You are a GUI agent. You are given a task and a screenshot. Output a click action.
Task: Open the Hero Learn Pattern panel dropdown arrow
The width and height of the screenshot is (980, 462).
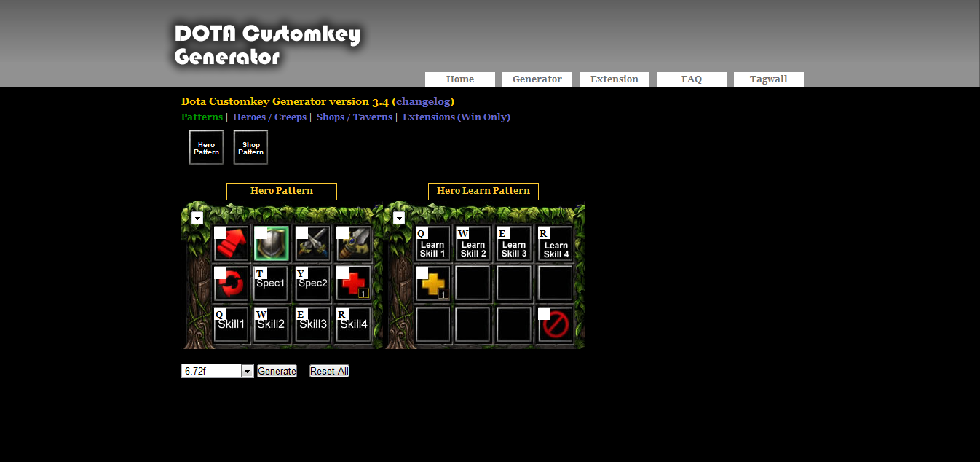[399, 218]
